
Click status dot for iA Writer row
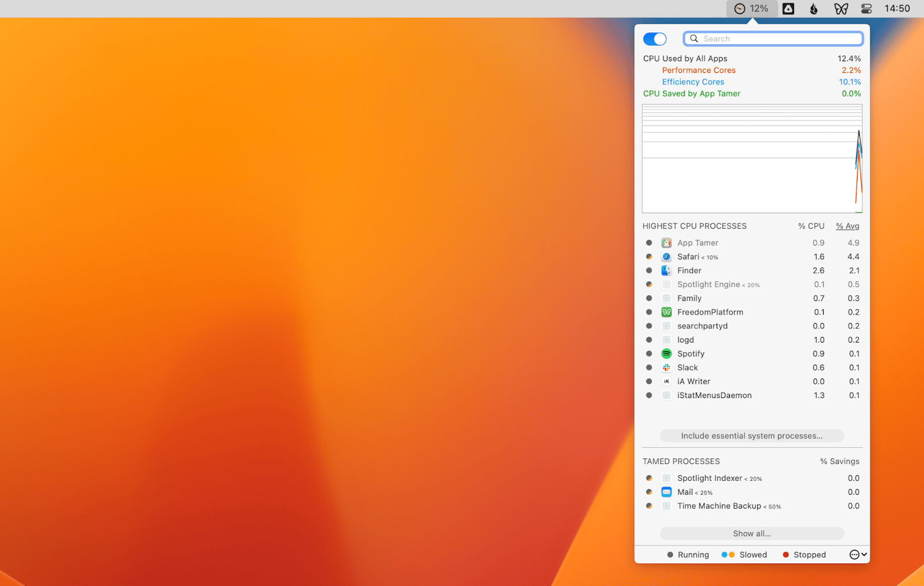click(649, 381)
